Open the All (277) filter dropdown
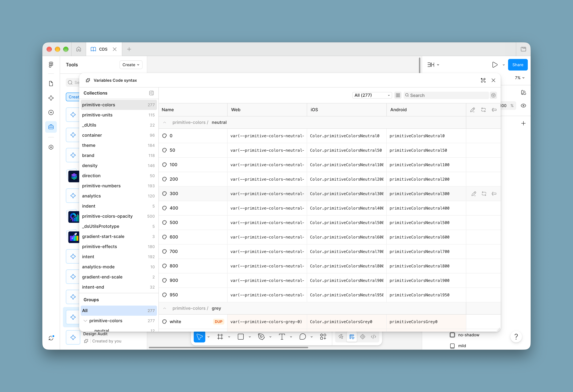The image size is (573, 392). click(372, 95)
